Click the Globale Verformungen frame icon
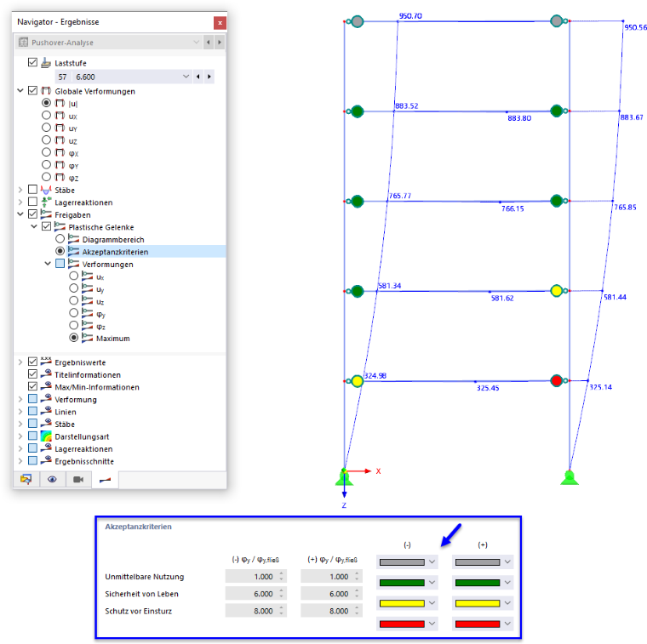 pos(46,91)
